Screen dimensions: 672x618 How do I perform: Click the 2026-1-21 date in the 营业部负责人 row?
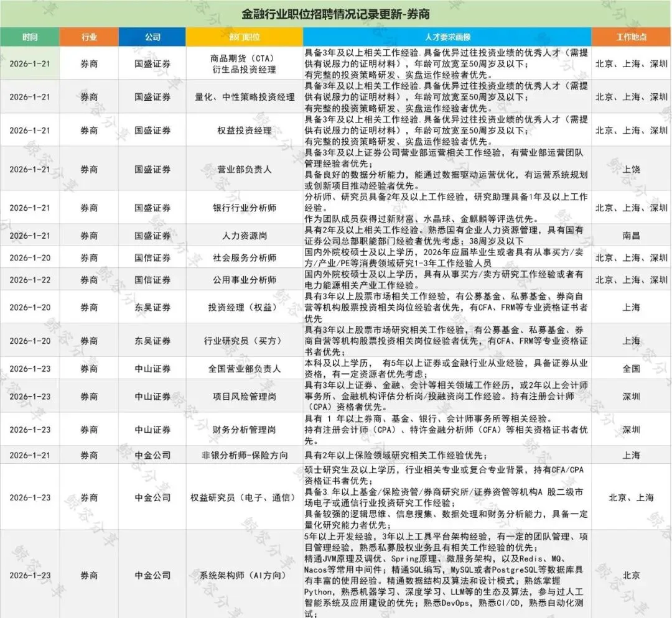pyautogui.click(x=30, y=169)
